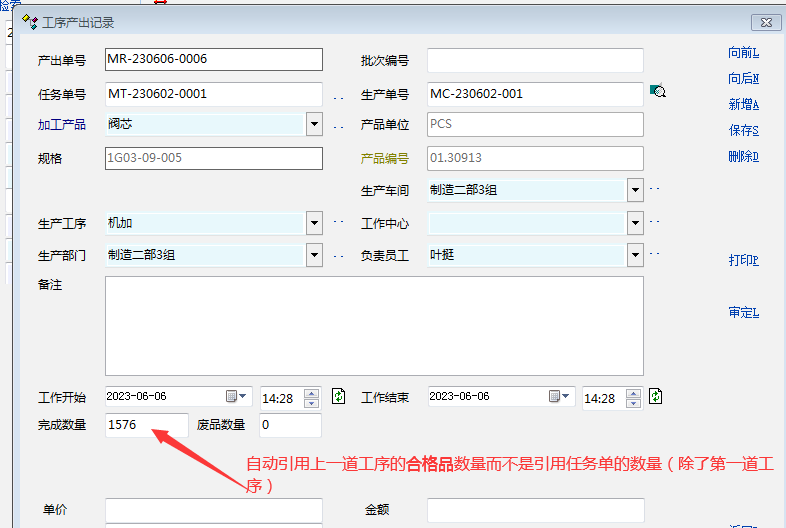Click the 新增 add button
Viewport: 786px width, 528px height.
coord(743,104)
